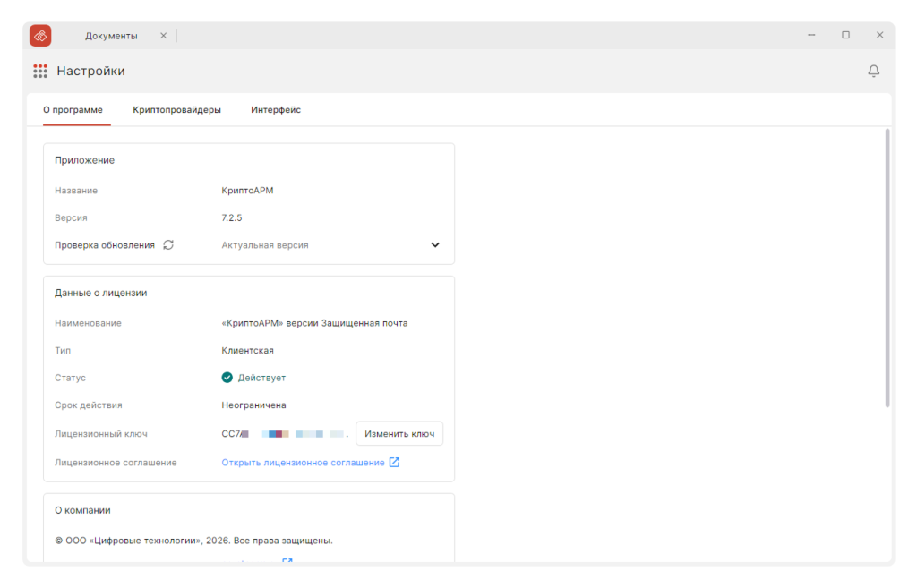The height and width of the screenshot is (588, 917).
Task: Expand the Актуальная версия chevron
Action: point(435,245)
